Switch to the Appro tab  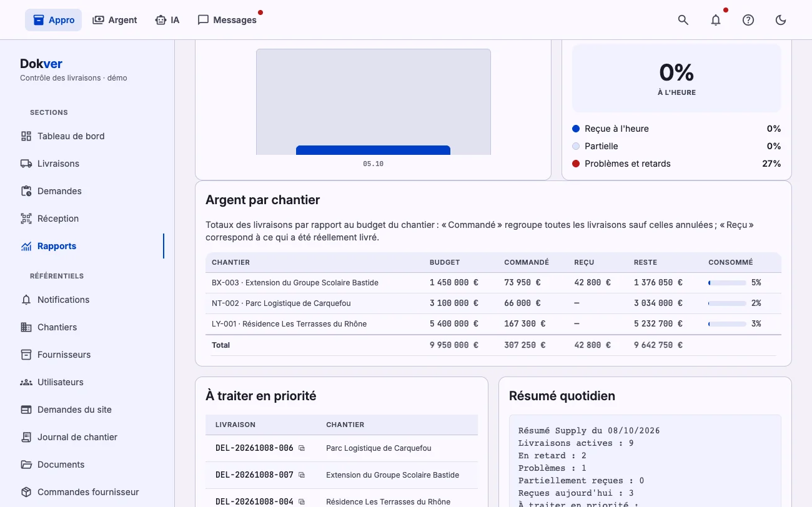click(54, 20)
